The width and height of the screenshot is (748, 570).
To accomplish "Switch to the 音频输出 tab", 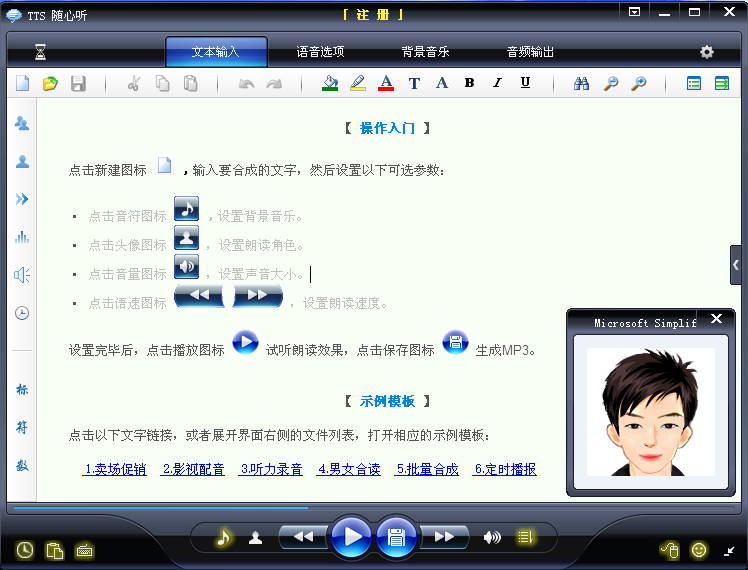I will click(x=530, y=52).
